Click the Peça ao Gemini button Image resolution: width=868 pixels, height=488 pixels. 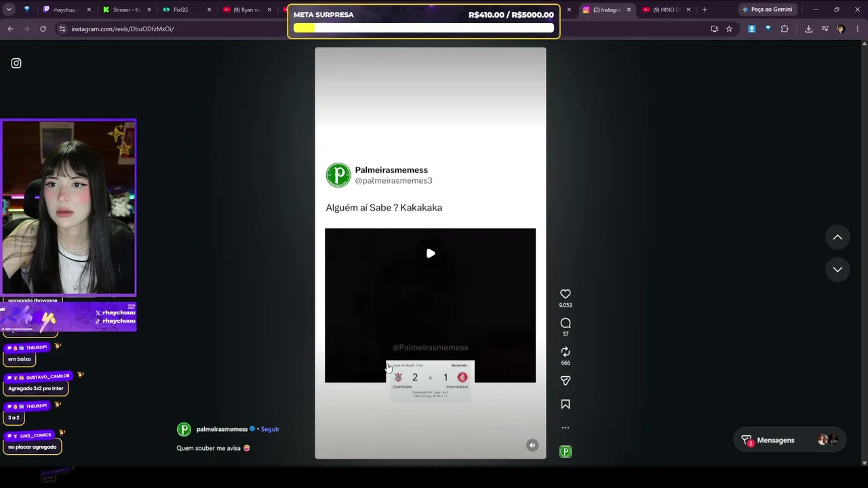pyautogui.click(x=767, y=9)
